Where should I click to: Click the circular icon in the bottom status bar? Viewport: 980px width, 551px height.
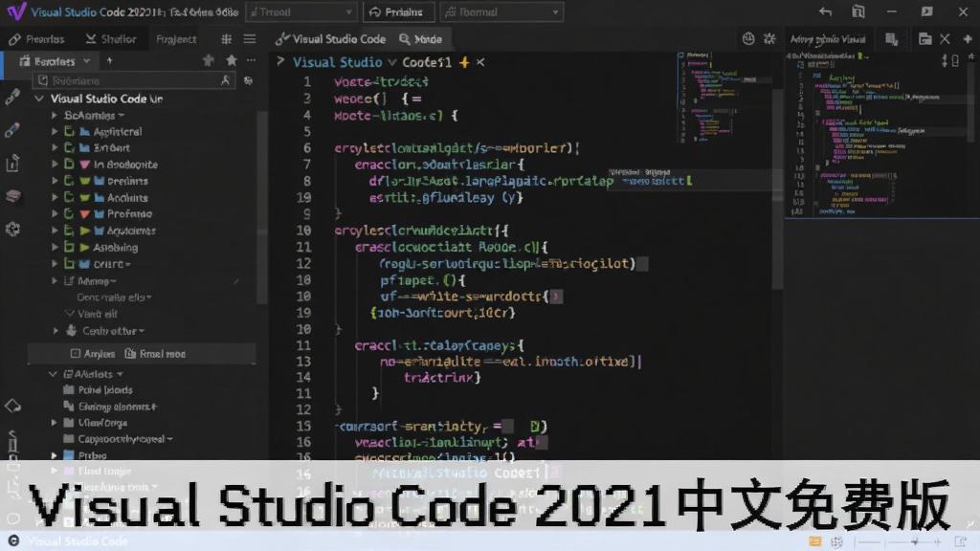point(13,541)
